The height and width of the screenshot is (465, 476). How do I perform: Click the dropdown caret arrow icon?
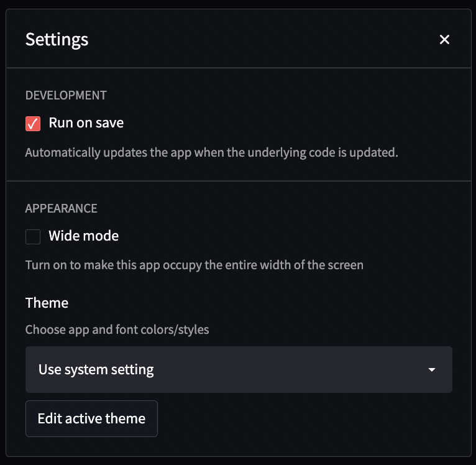coord(432,369)
